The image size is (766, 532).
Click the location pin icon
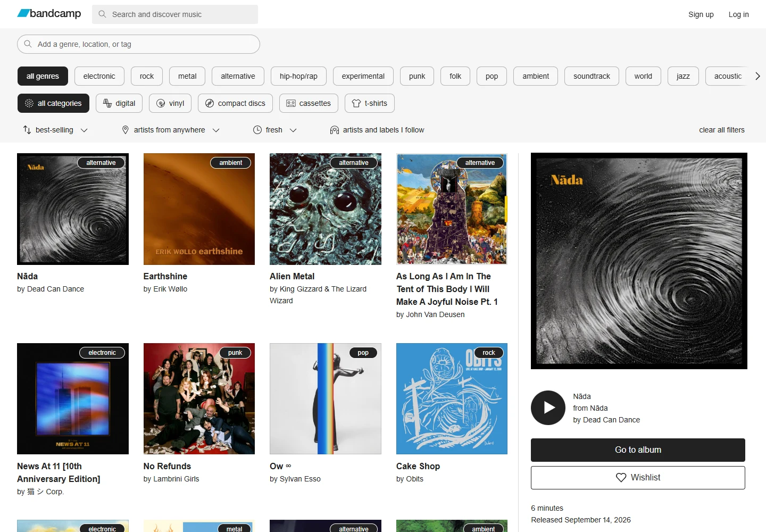(126, 130)
